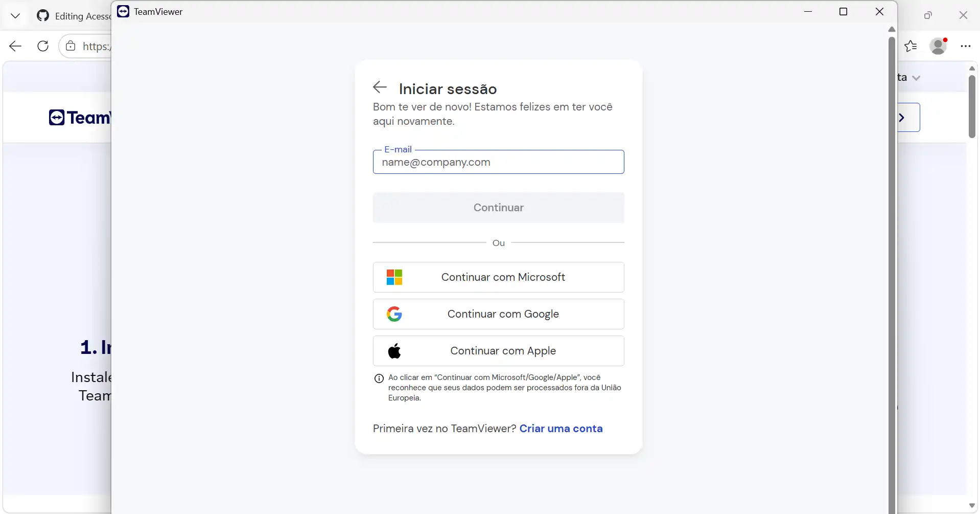980x514 pixels.
Task: Restore down the browser window
Action: pos(928,15)
